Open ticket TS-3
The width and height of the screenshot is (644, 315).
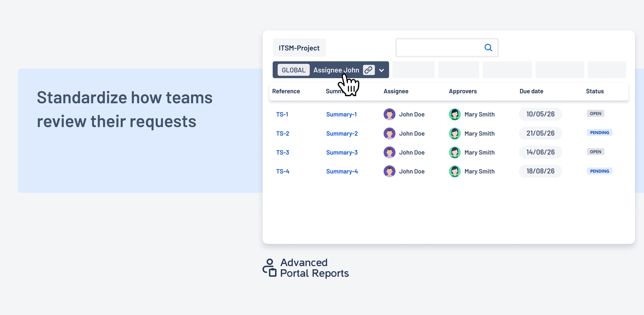[282, 152]
